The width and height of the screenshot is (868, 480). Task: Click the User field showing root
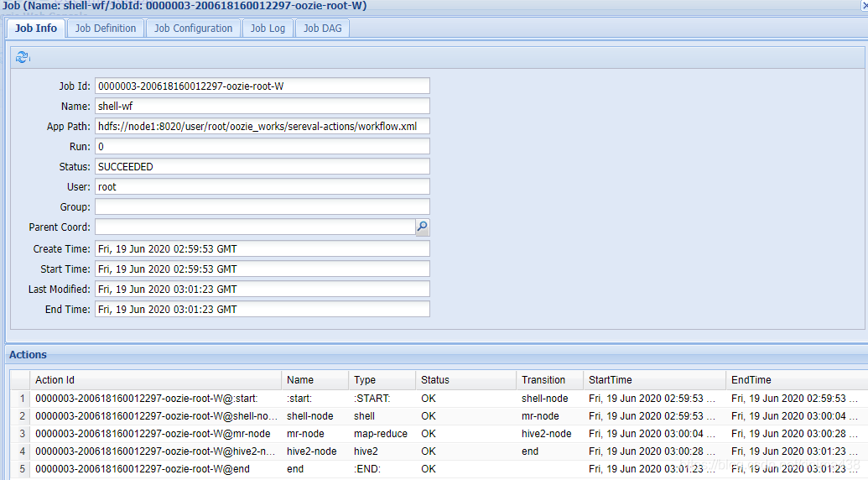click(262, 186)
